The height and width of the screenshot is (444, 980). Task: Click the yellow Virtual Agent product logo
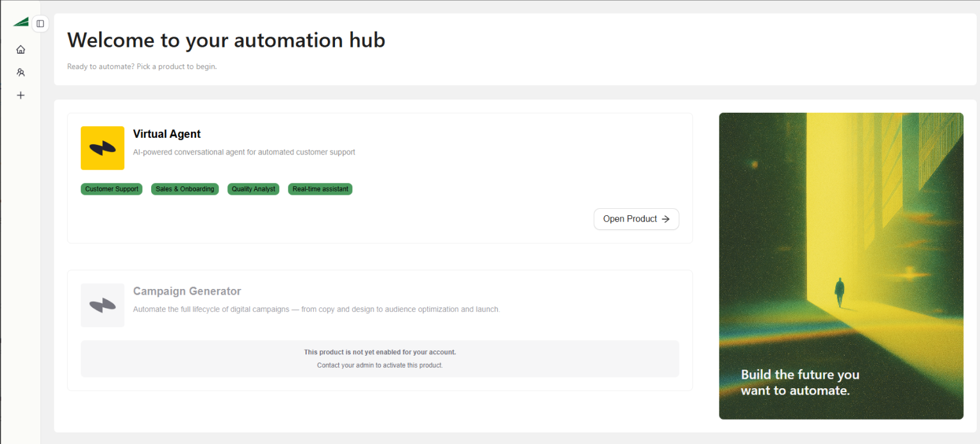click(102, 148)
